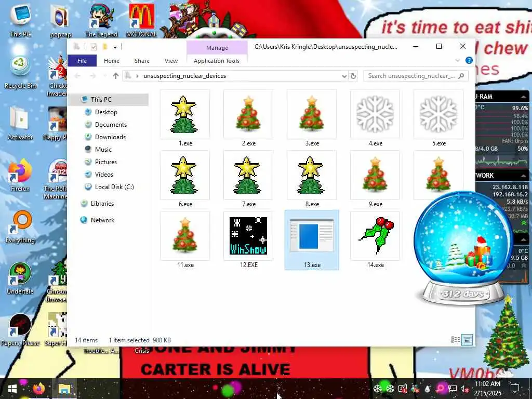Open the This PC desktop icon
Screen dimensions: 532x399
tap(20, 21)
